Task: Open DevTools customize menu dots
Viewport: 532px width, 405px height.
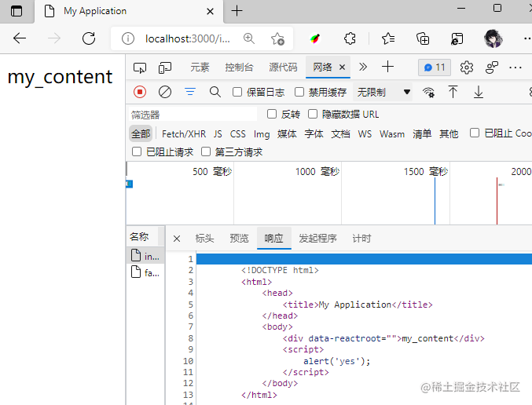Action: click(515, 67)
